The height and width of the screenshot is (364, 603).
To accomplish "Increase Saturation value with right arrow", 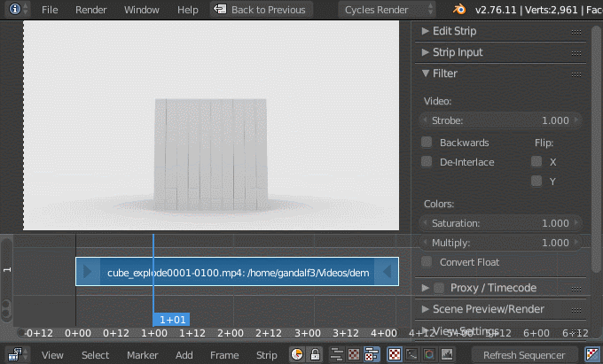I will point(576,222).
